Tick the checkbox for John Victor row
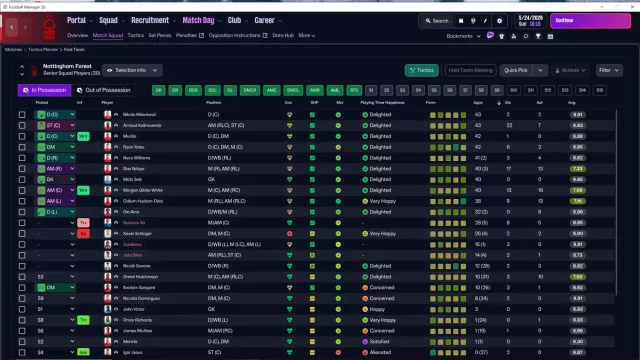640x360 pixels. tap(22, 309)
